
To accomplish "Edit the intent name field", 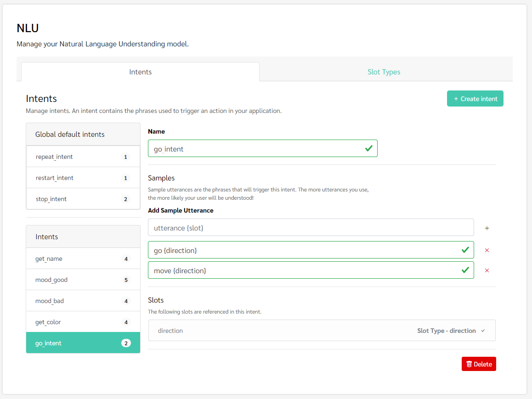I will (263, 148).
